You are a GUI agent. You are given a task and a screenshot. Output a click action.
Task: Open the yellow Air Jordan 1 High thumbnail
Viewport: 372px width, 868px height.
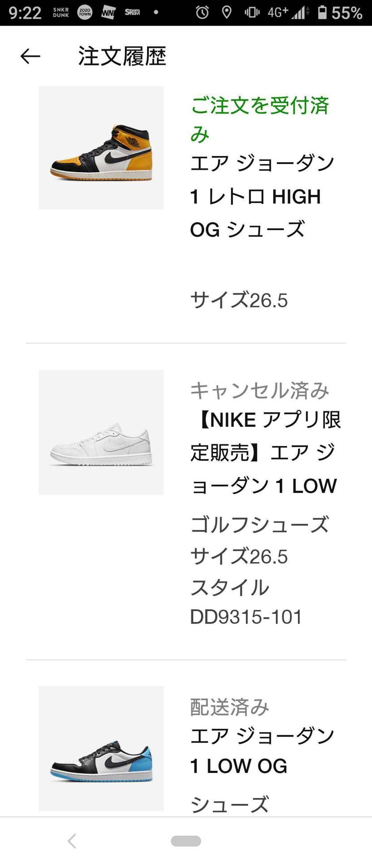101,148
